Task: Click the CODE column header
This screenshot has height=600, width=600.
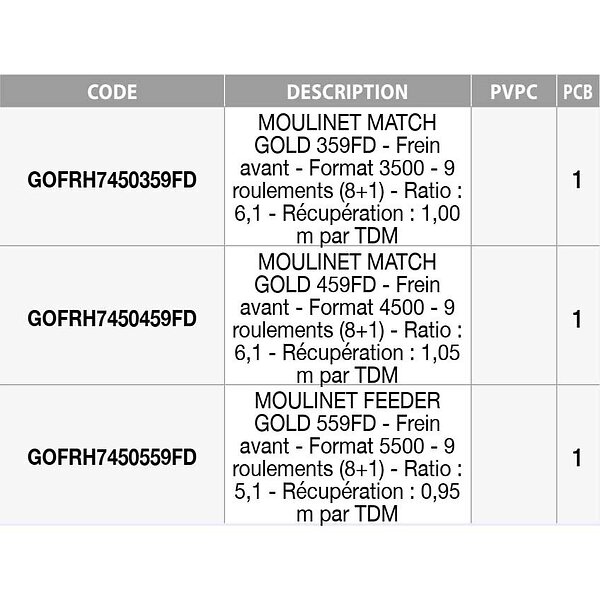Action: point(112,92)
